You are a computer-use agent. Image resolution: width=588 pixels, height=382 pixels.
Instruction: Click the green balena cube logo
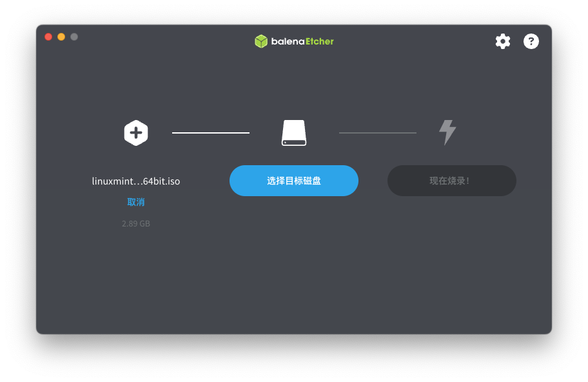tap(261, 41)
